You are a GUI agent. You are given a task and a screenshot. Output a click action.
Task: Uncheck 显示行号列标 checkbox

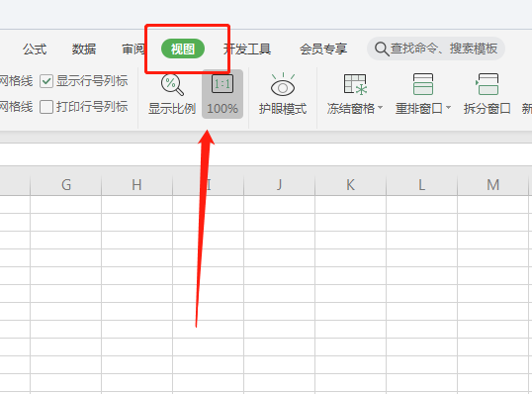click(46, 81)
